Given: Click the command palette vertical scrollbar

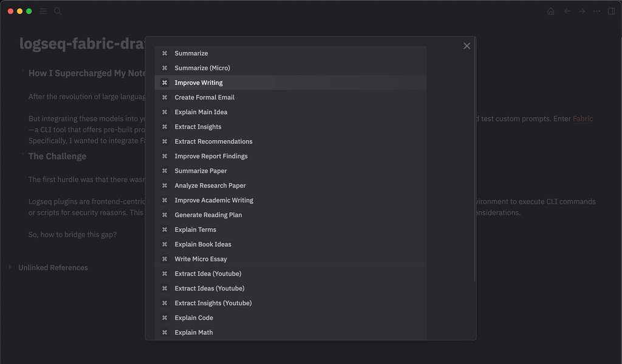Looking at the screenshot, I should click(474, 160).
